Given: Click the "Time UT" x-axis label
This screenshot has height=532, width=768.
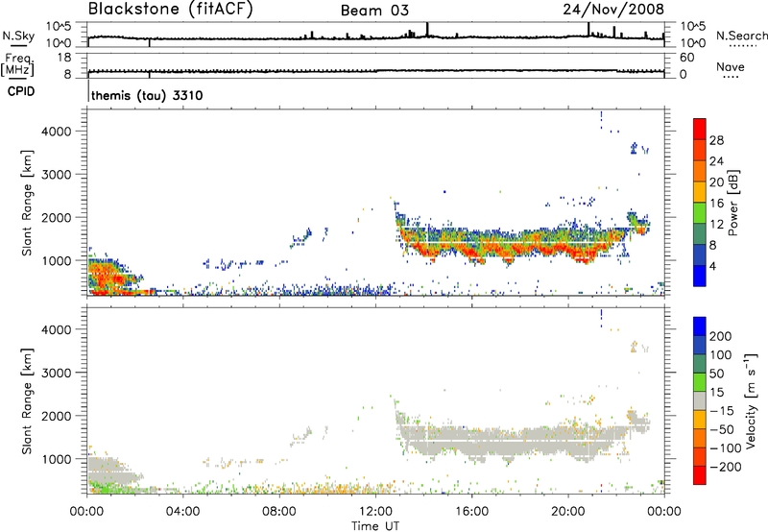Looking at the screenshot, I should tap(375, 526).
